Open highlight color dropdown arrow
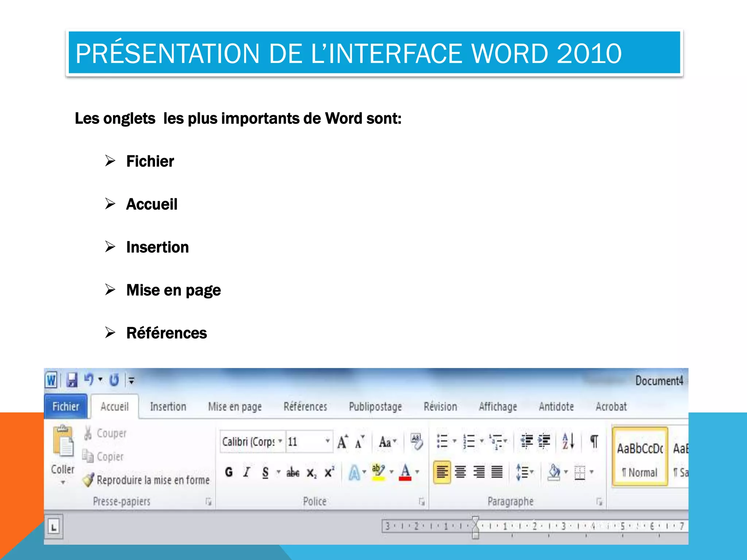Image resolution: width=747 pixels, height=560 pixels. tap(392, 472)
